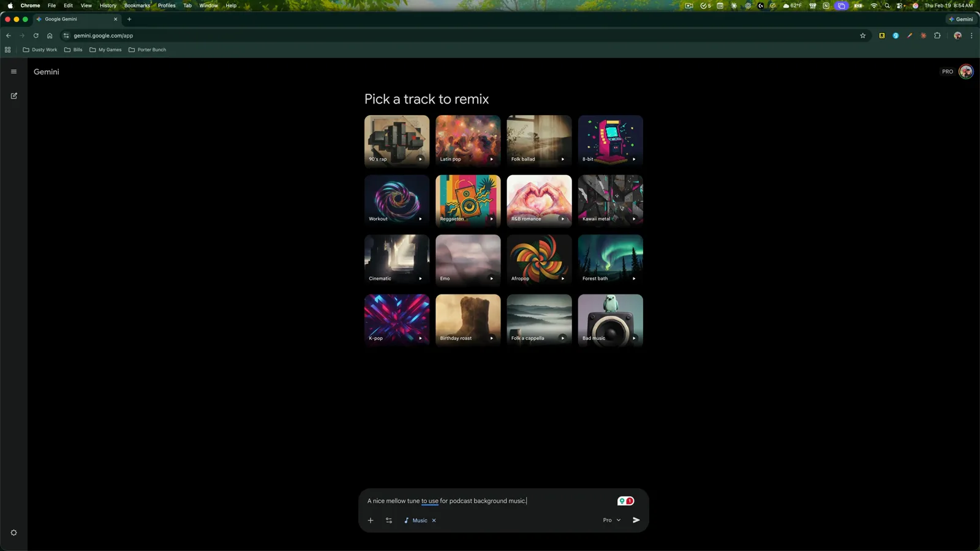Select the Forest bath track thumbnail

click(611, 261)
